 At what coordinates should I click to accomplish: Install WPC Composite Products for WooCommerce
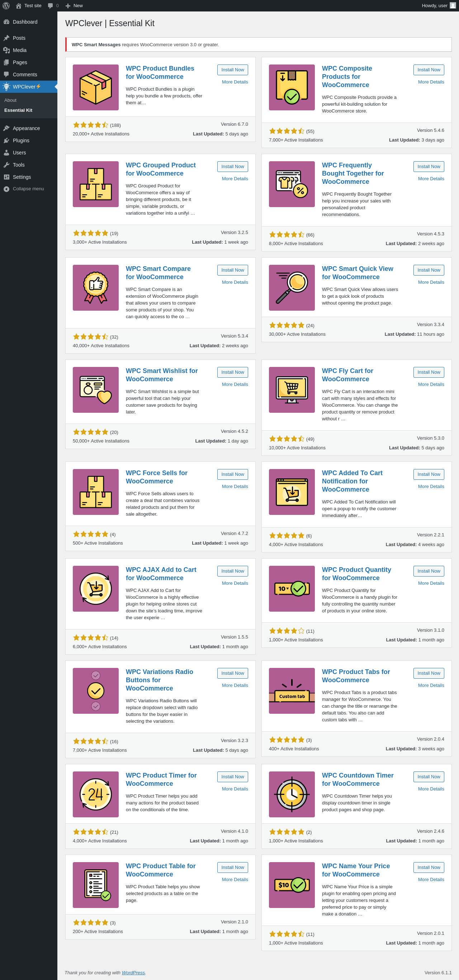[x=429, y=70]
